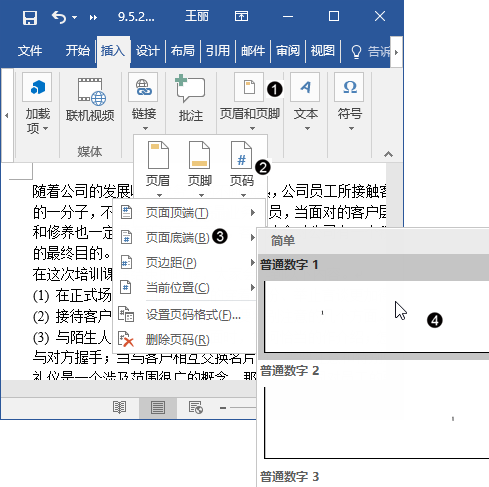Image resolution: width=489 pixels, height=487 pixels.
Task: Click the 设置页码格式 menu icon
Action: pos(126,314)
